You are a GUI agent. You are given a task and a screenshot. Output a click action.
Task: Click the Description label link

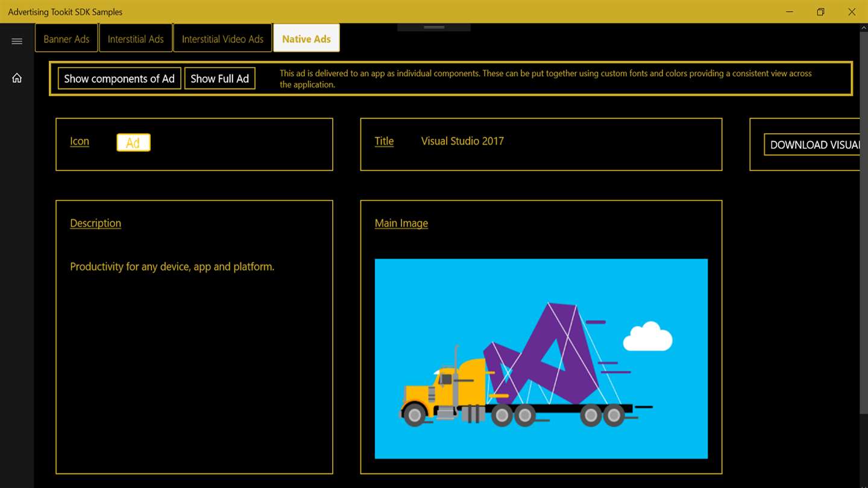pos(95,223)
